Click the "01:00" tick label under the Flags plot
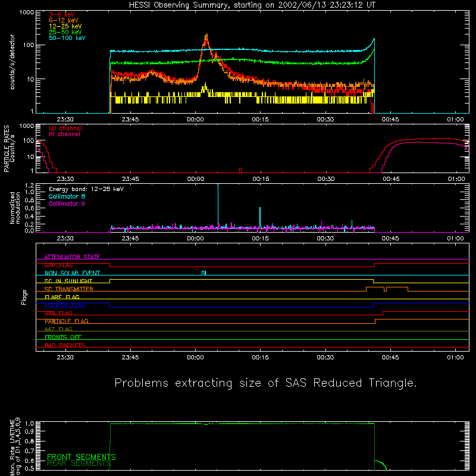The width and height of the screenshot is (476, 476). click(455, 358)
